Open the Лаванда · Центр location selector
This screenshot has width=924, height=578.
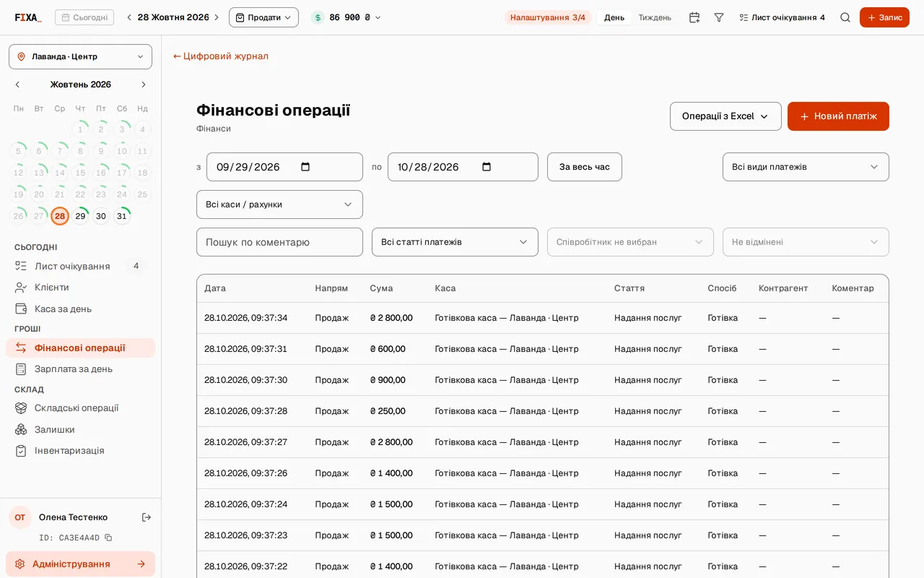[x=80, y=56]
